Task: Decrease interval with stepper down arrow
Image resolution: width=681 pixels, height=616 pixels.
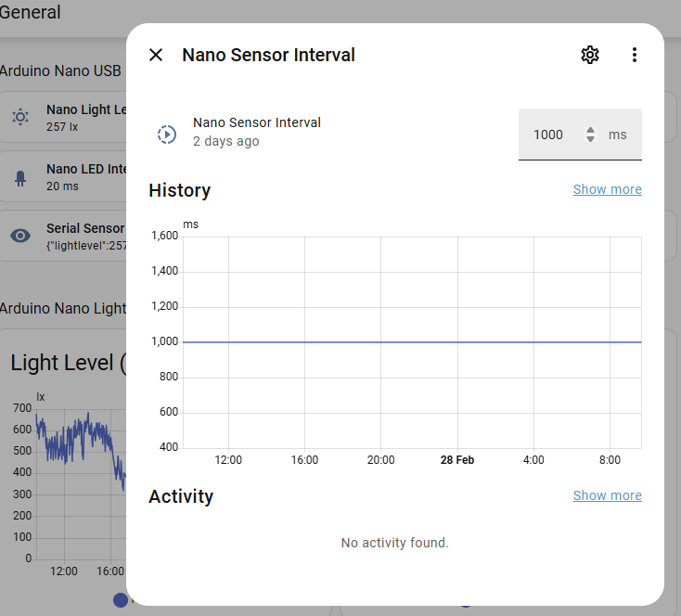Action: (x=590, y=139)
